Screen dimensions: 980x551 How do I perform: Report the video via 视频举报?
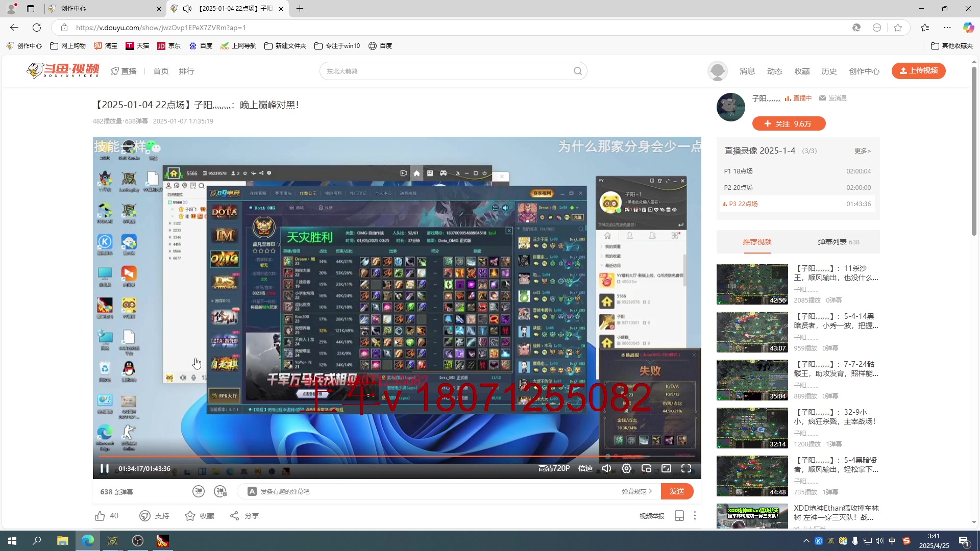tap(652, 516)
